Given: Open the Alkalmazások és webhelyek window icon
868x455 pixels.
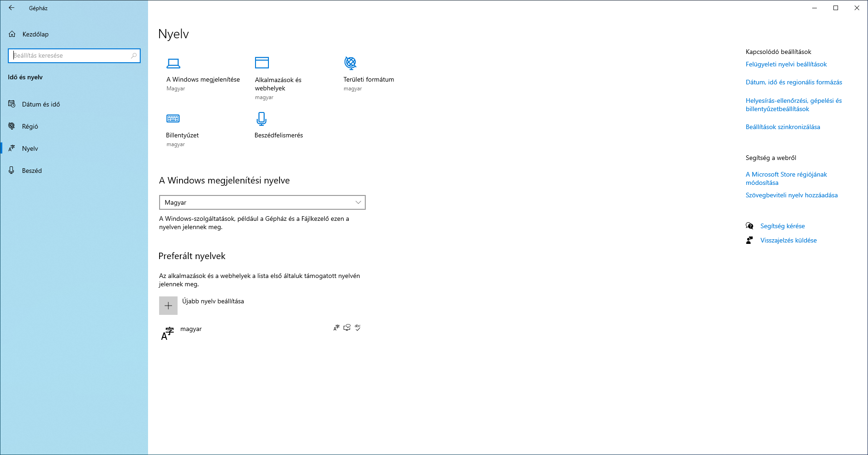Looking at the screenshot, I should click(x=262, y=63).
